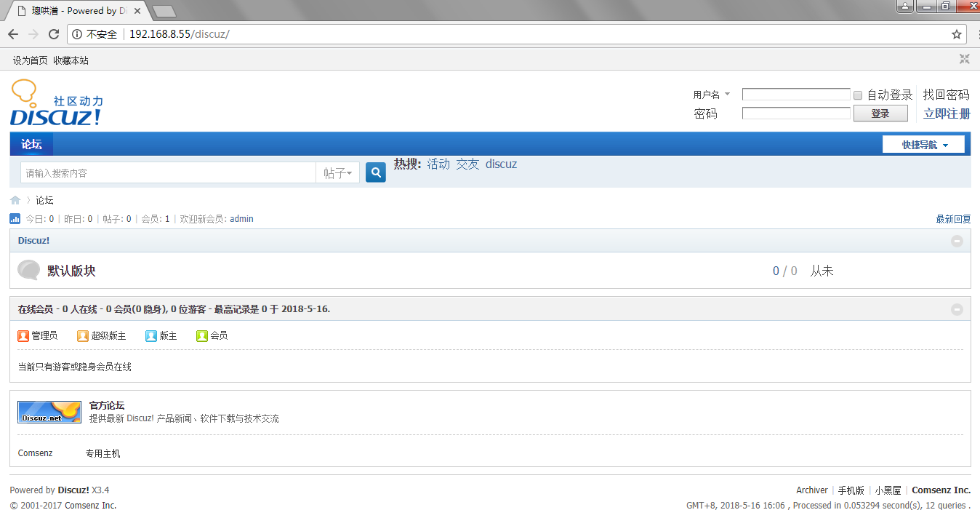Open a new browser tab

[x=165, y=11]
